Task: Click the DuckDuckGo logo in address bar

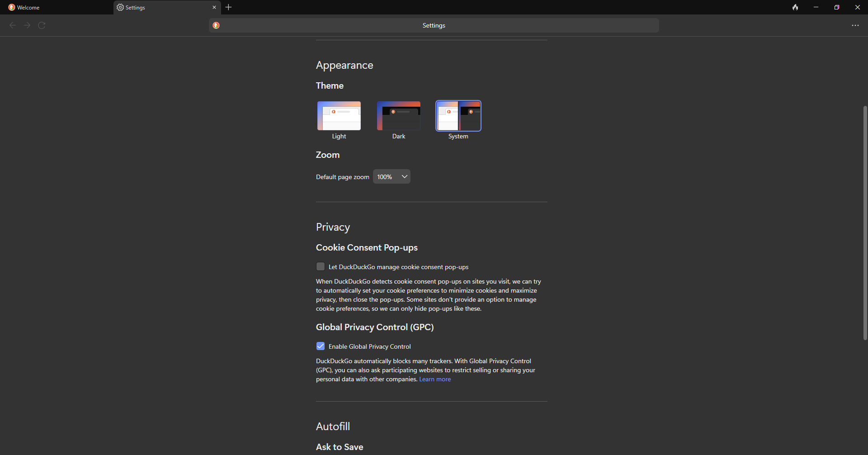Action: coord(216,25)
